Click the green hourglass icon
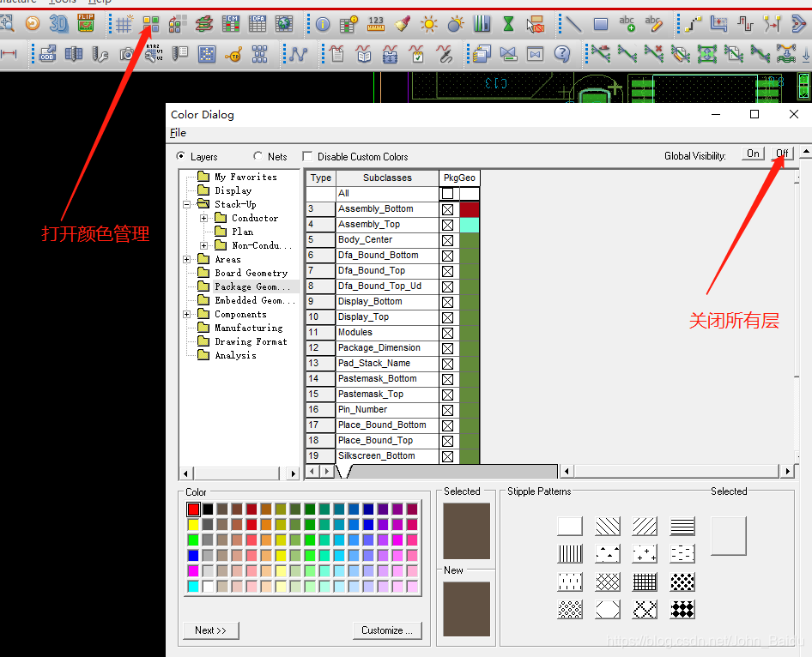 pyautogui.click(x=508, y=24)
